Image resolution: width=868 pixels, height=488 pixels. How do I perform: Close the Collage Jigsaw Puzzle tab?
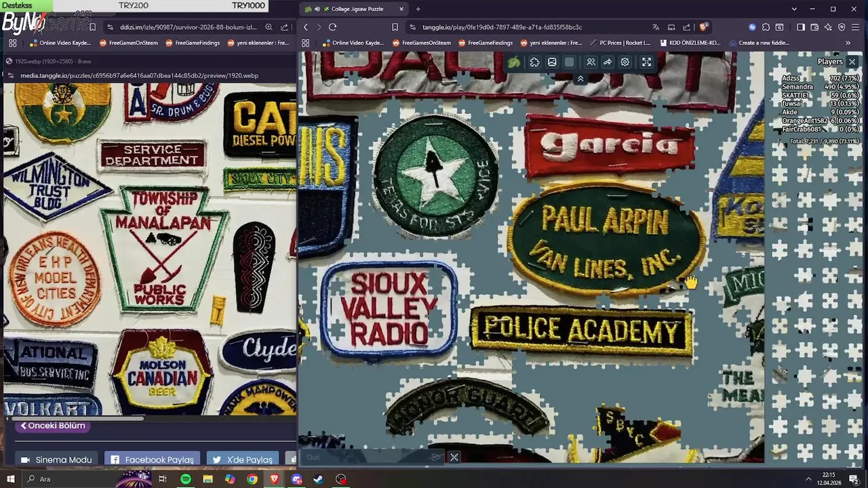(x=401, y=9)
